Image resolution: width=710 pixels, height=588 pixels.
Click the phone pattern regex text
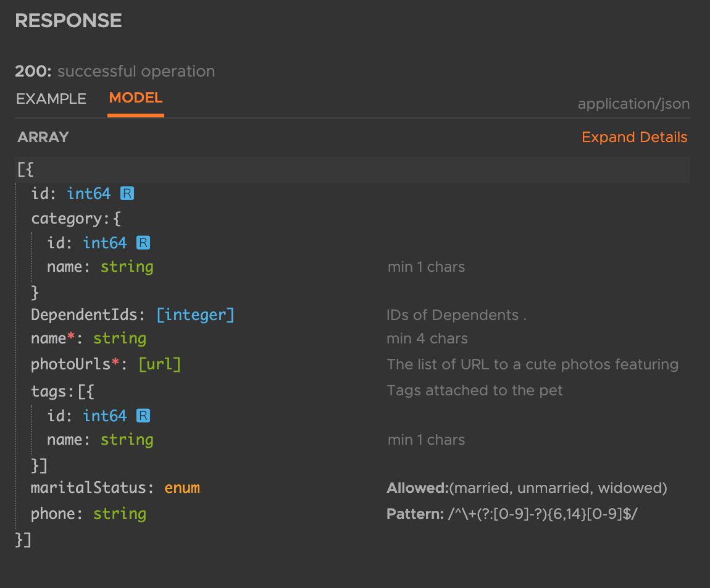pyautogui.click(x=542, y=514)
